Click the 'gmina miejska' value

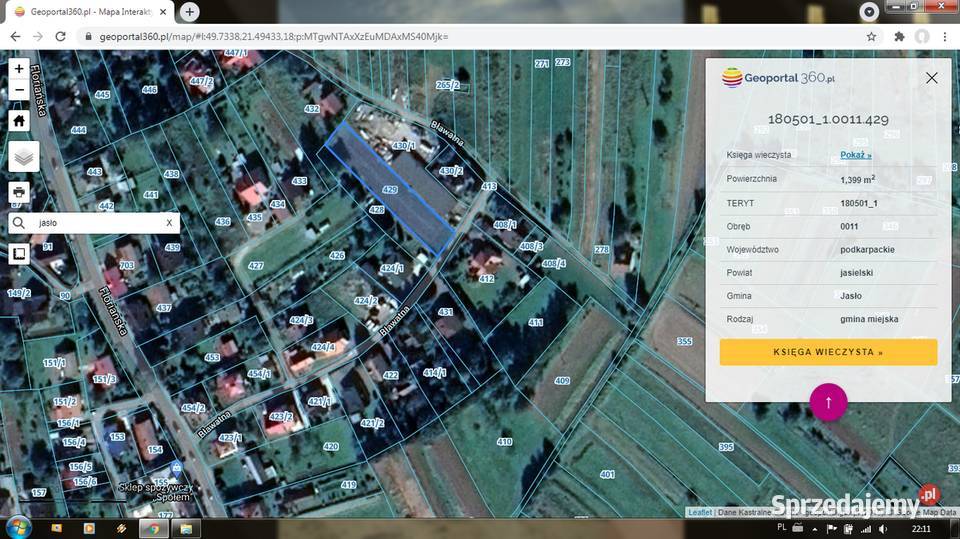pos(869,319)
